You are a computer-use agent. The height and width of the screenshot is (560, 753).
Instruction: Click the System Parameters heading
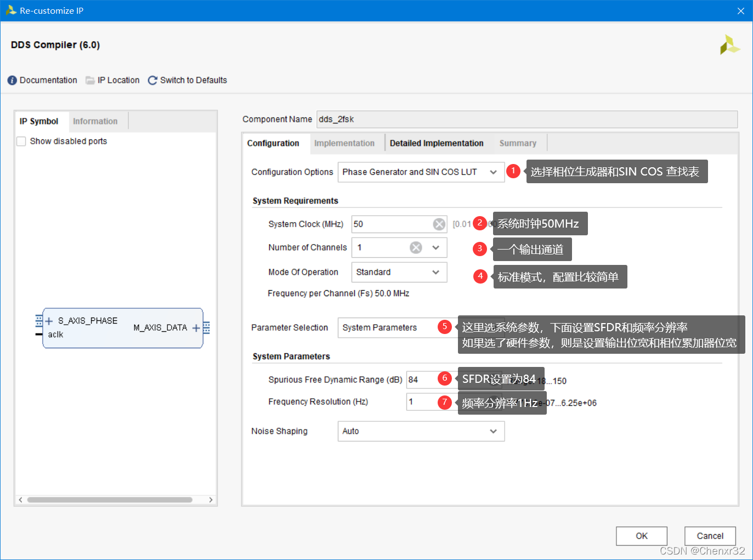click(x=291, y=357)
